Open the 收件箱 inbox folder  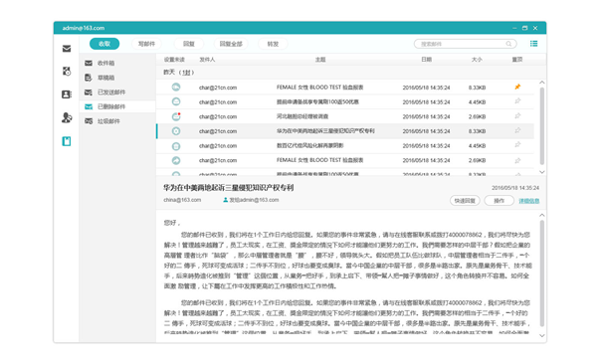pos(117,63)
